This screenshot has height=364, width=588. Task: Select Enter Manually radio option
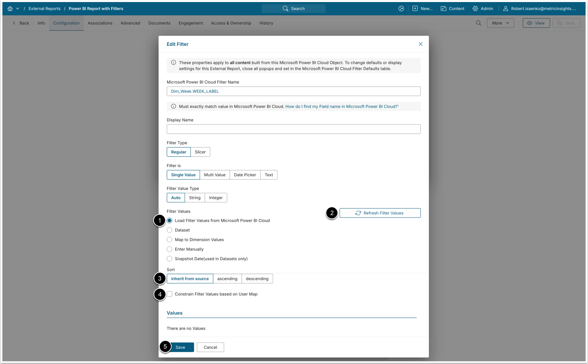pos(170,249)
